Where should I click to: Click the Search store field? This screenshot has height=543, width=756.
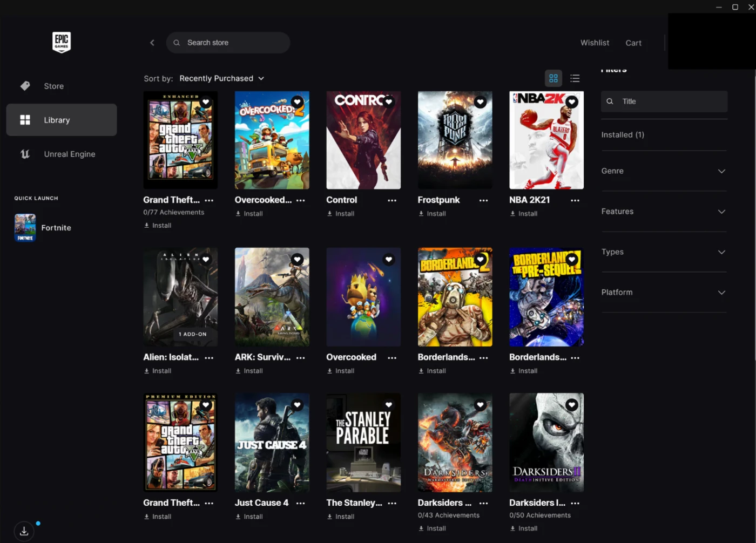click(228, 43)
